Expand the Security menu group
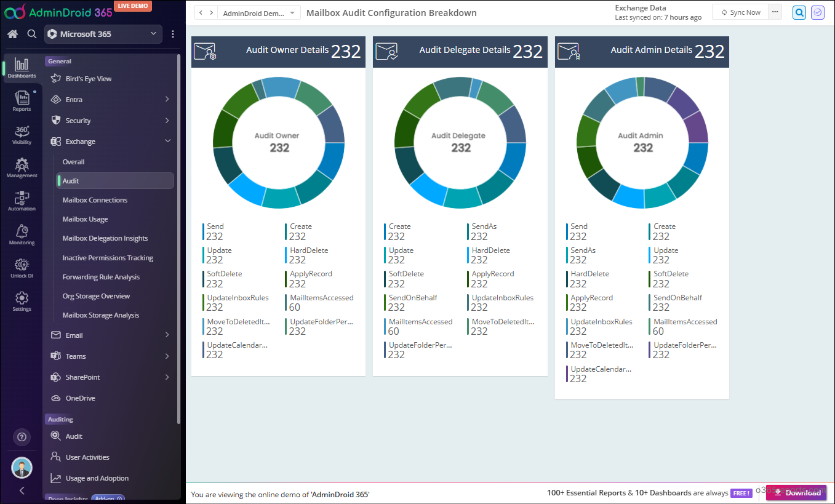 (x=110, y=121)
